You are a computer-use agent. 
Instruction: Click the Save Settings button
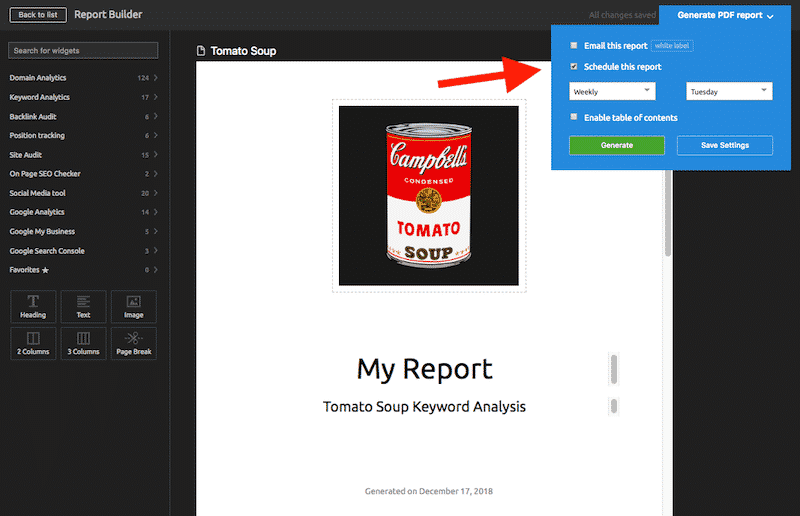[x=724, y=146]
